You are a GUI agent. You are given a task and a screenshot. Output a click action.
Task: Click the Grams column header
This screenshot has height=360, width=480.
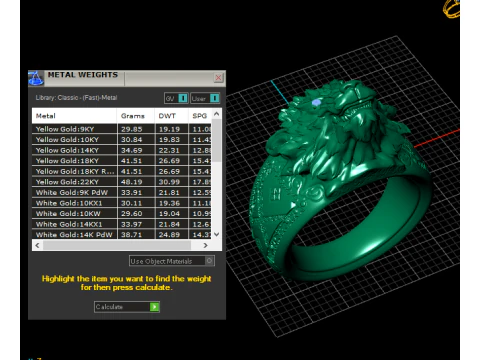(135, 116)
